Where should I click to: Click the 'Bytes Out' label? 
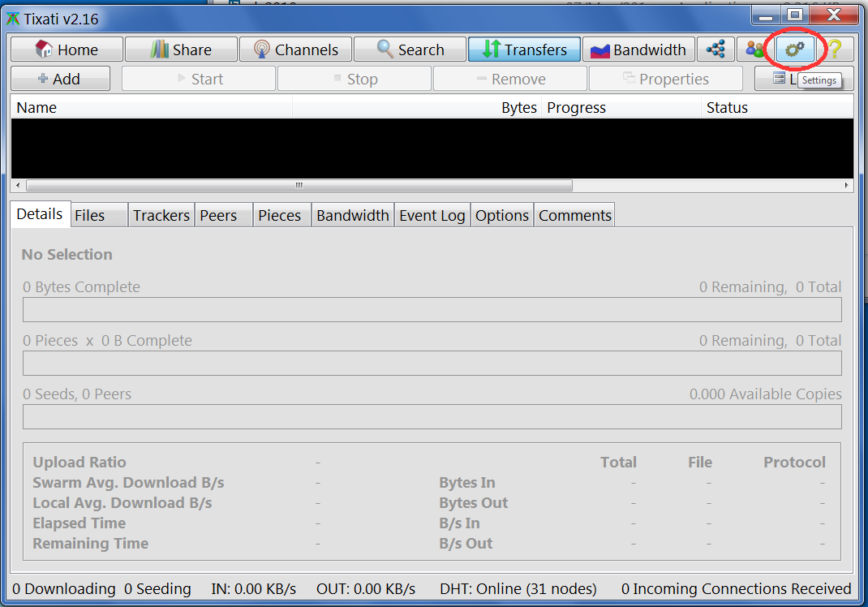[x=473, y=503]
